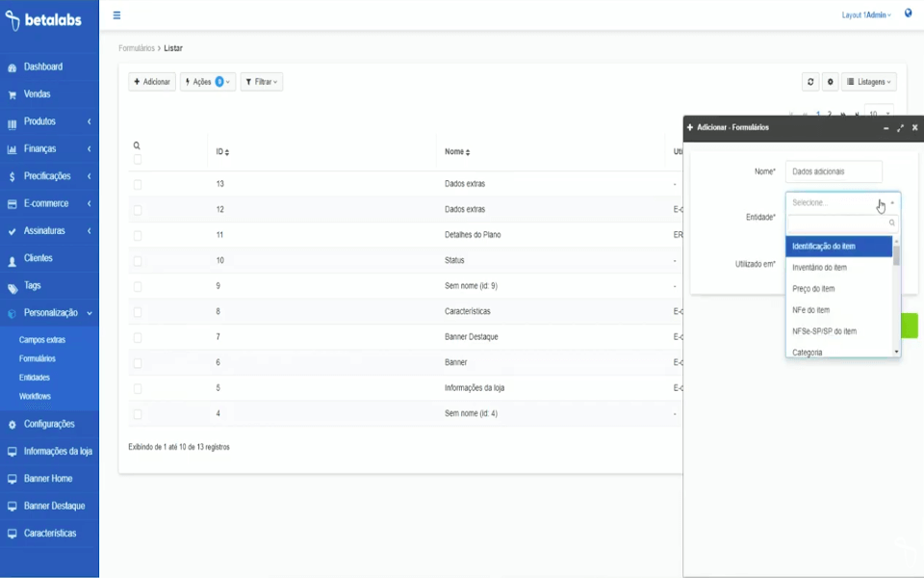Collapse the Personalização sidebar chevron
The width and height of the screenshot is (924, 578).
click(89, 313)
